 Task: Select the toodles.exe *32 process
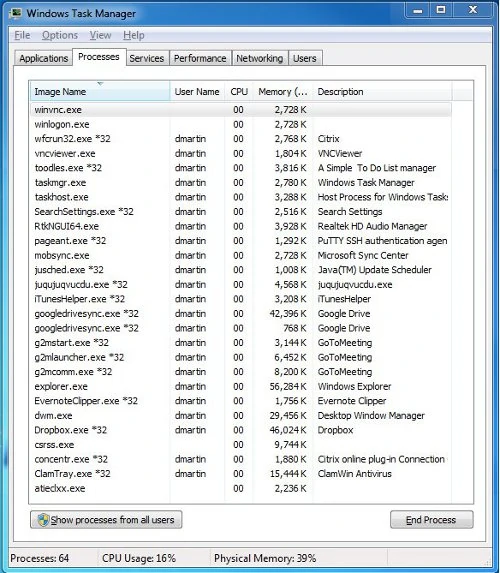pos(240,168)
